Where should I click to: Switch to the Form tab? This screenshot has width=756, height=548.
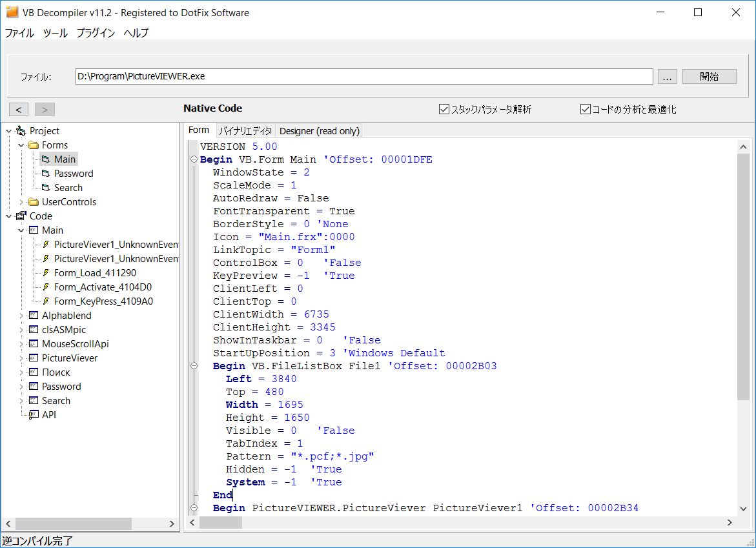coord(199,130)
